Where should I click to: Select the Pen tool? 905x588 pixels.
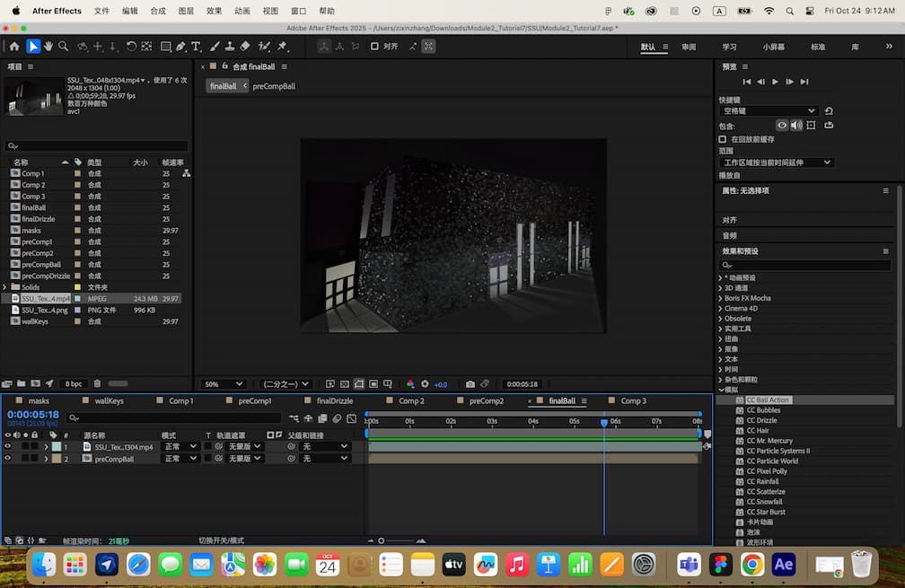[x=181, y=46]
